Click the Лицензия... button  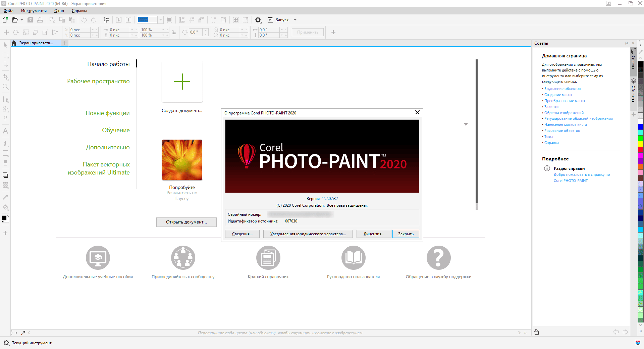pos(374,234)
